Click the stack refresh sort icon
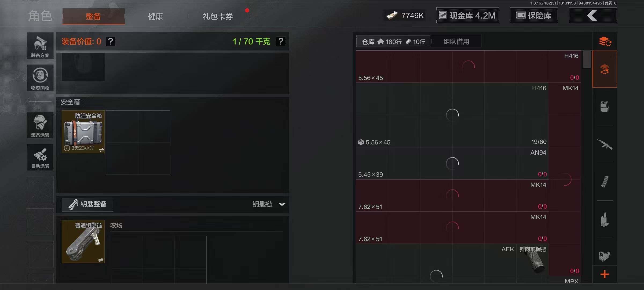This screenshot has width=644, height=290. pos(605,41)
